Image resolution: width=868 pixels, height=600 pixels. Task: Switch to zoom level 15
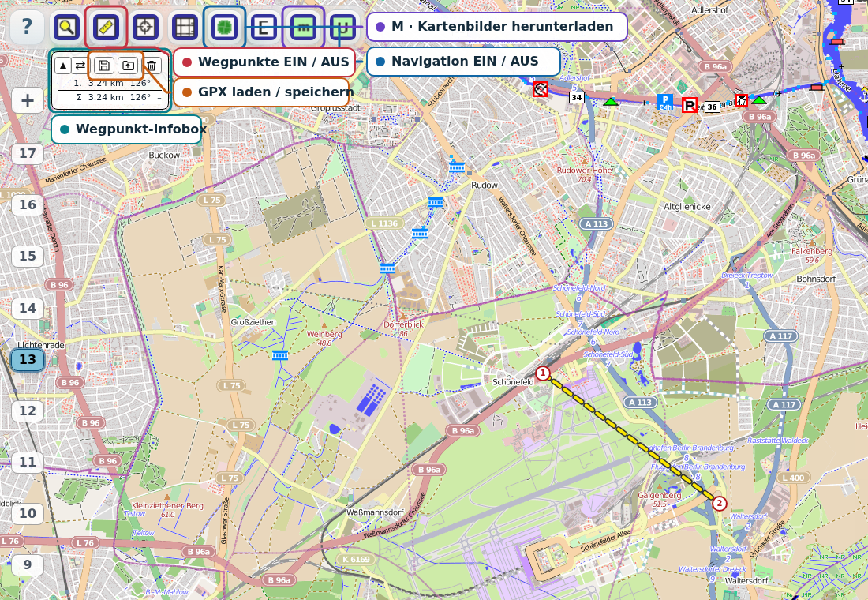27,256
